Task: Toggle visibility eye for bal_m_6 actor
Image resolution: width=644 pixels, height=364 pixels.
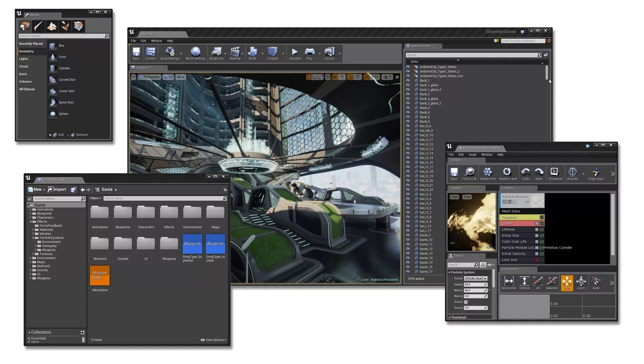Action: tap(408, 126)
